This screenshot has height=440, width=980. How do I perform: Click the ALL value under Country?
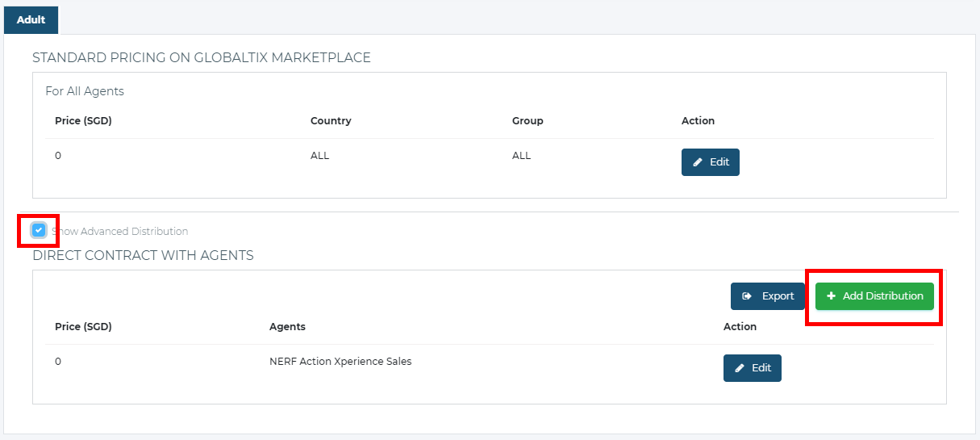[319, 156]
